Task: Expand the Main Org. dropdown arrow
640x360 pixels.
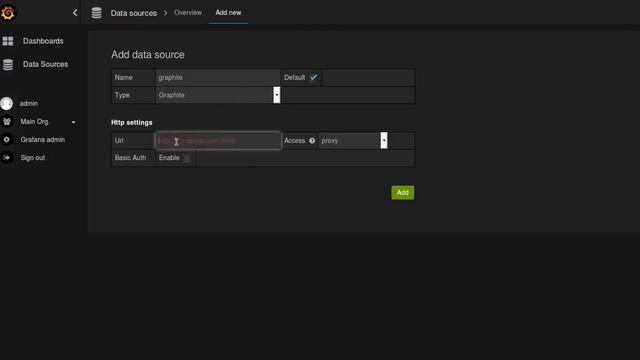Action: (73, 122)
